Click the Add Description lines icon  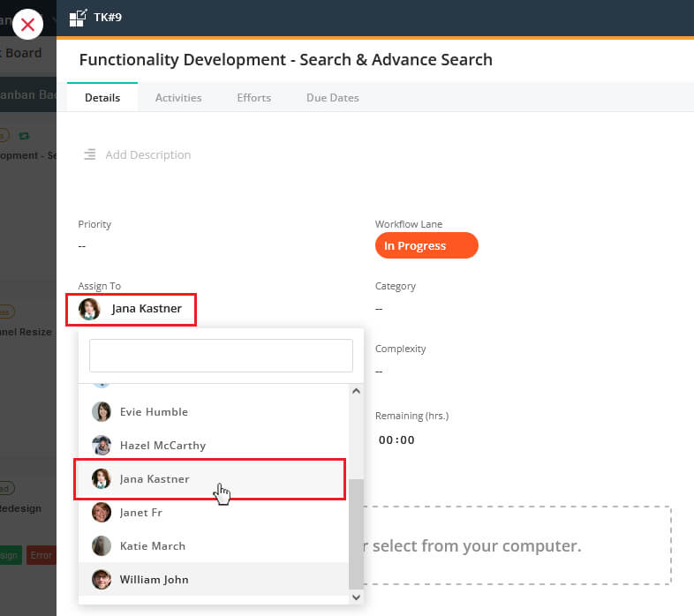point(89,154)
